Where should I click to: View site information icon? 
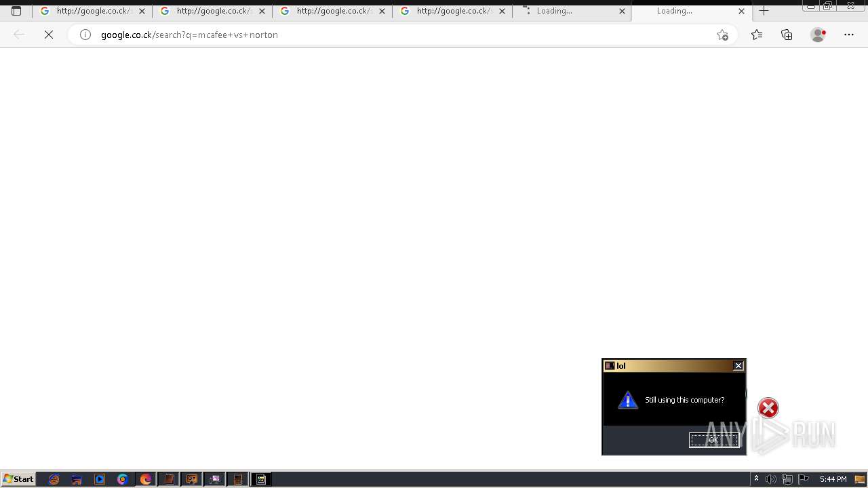point(85,35)
